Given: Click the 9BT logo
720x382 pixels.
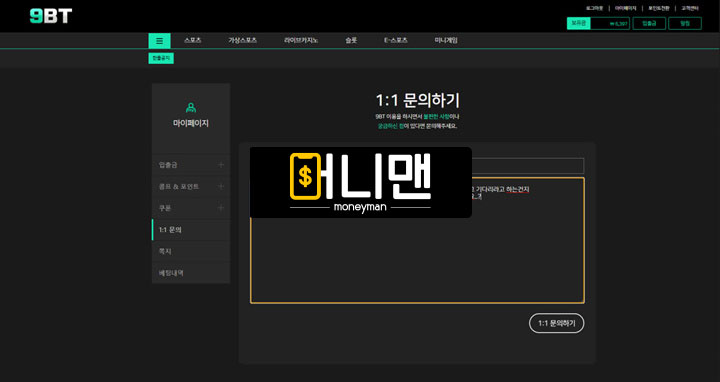Looking at the screenshot, I should [51, 16].
